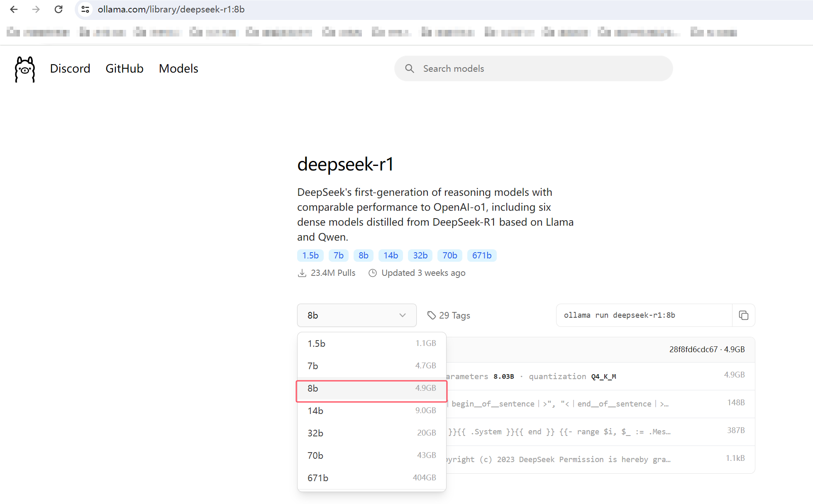Click the search magnifier icon
This screenshot has width=813, height=504.
410,68
